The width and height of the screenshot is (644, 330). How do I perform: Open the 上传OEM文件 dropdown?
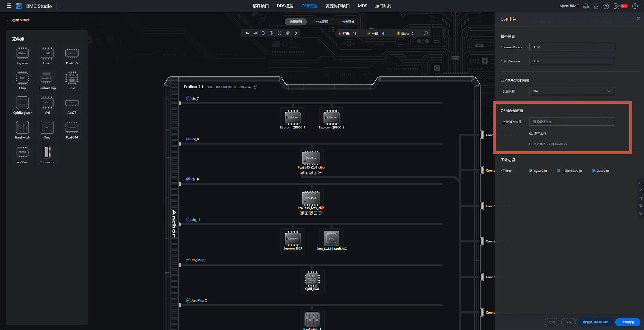coord(572,122)
